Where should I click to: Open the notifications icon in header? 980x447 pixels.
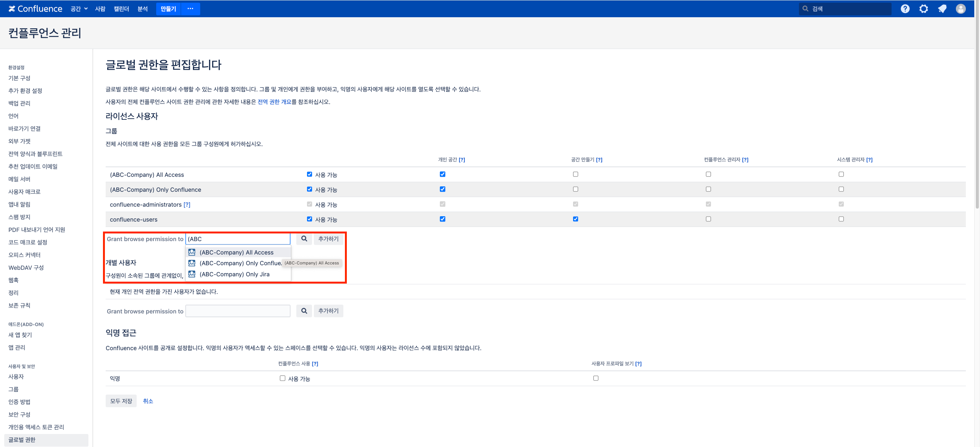(942, 8)
